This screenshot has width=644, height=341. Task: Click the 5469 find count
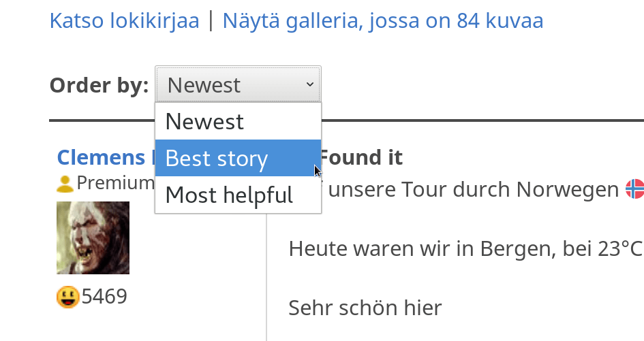[x=104, y=297]
